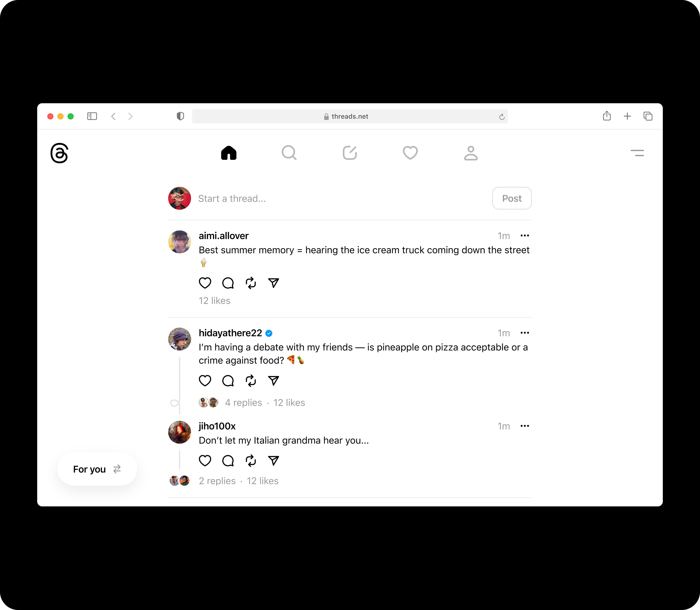Toggle like on jiho100x's reply

pyautogui.click(x=205, y=460)
